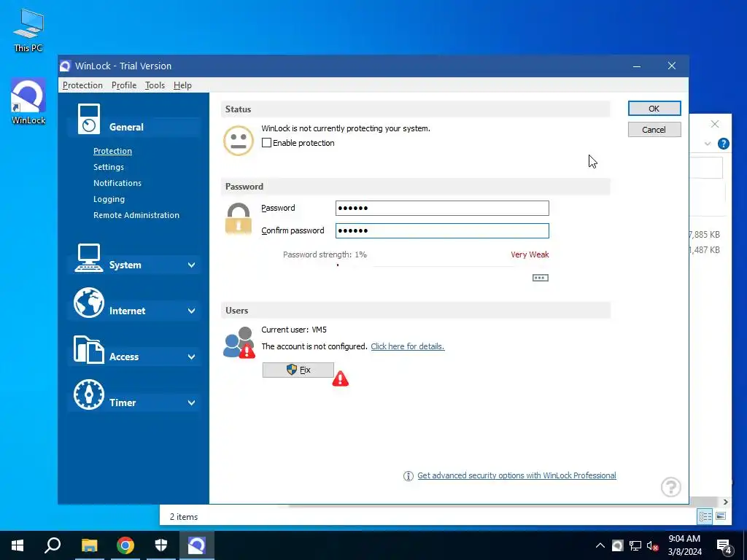Click blue help icon in background Explorer window
The image size is (747, 560).
723,144
